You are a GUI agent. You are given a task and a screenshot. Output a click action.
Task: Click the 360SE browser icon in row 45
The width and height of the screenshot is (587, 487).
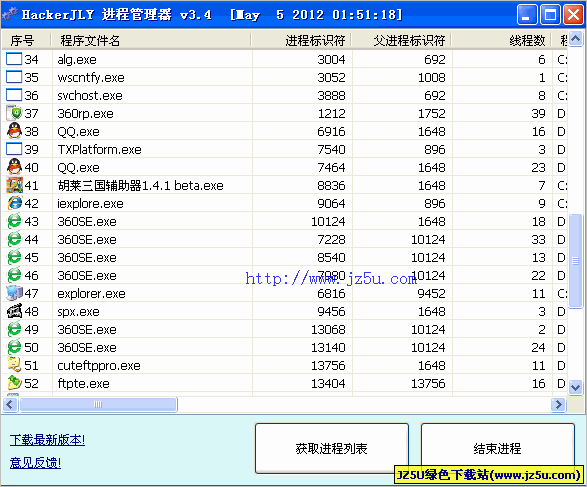point(14,257)
